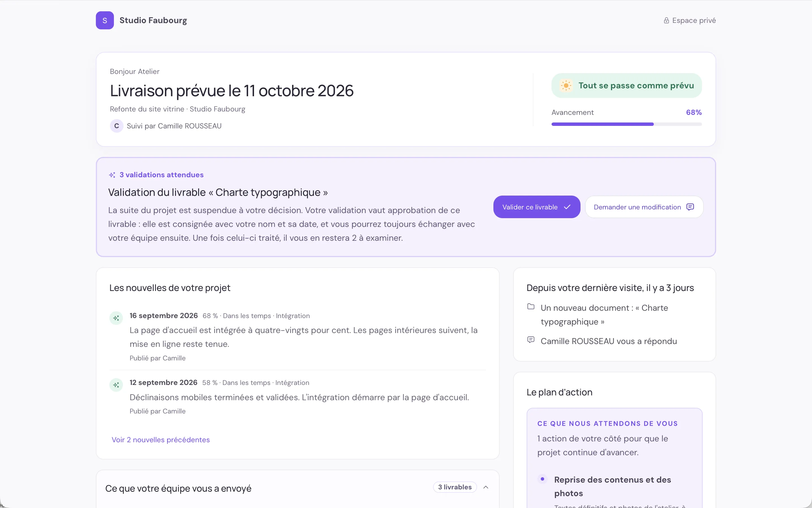The height and width of the screenshot is (508, 812).
Task: Click the 58 % · Dans les temps · Intégration metadata
Action: (x=256, y=383)
